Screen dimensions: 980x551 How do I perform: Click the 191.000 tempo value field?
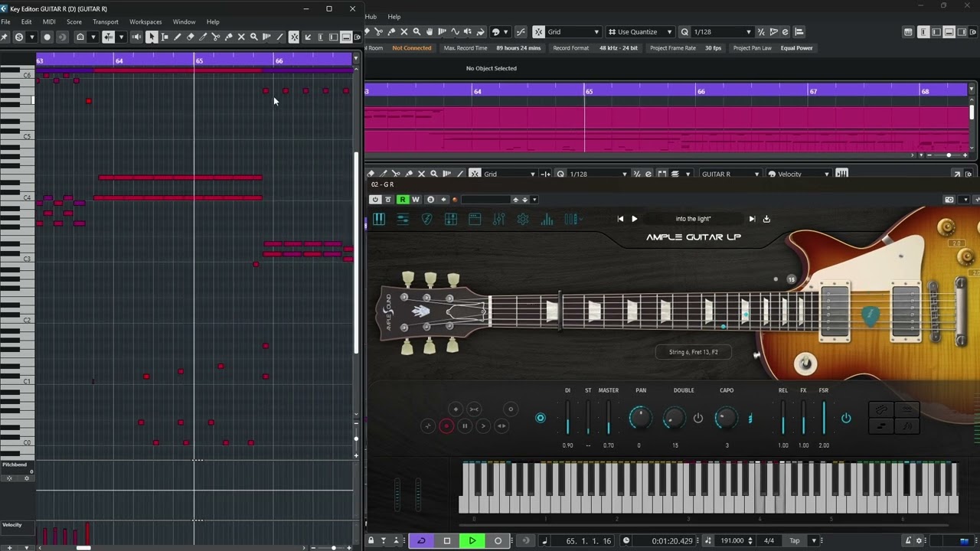(732, 541)
